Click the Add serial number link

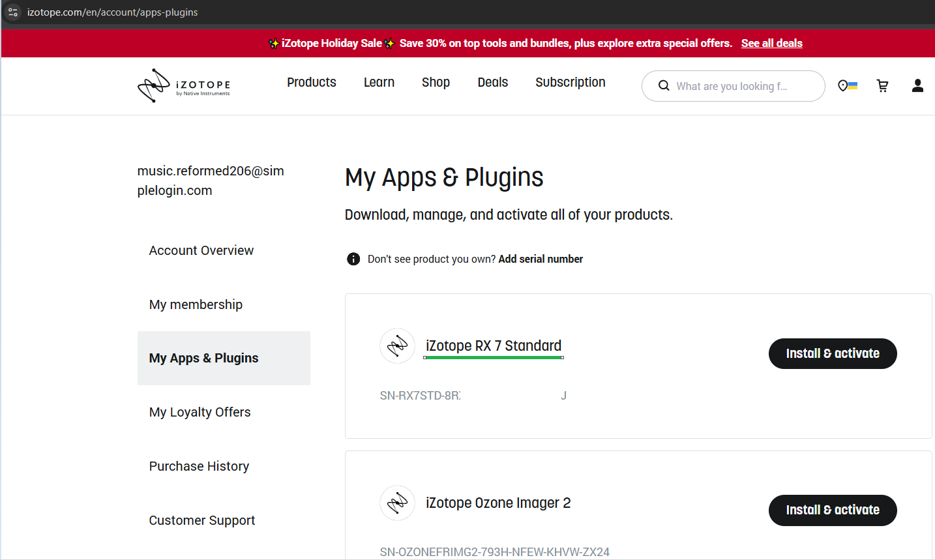[x=541, y=259]
